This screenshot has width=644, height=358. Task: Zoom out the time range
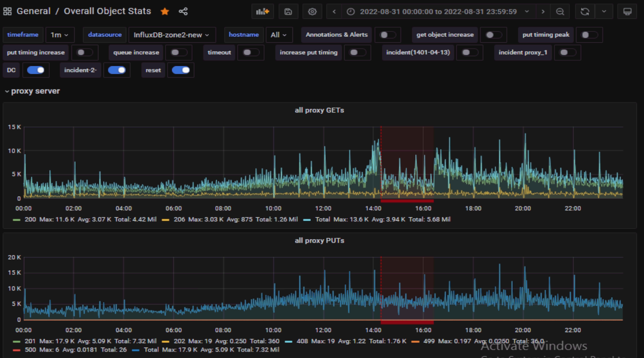pos(560,11)
